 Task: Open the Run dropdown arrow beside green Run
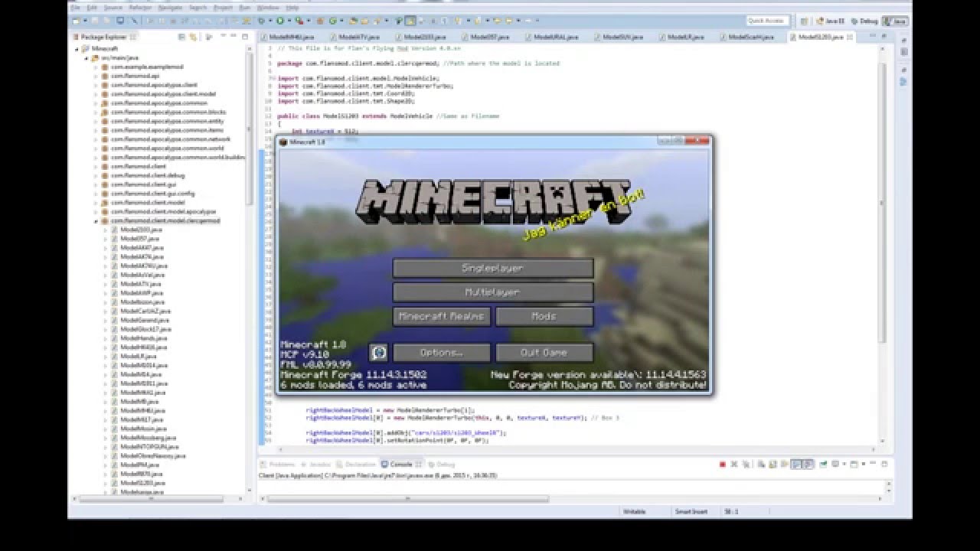(x=289, y=21)
